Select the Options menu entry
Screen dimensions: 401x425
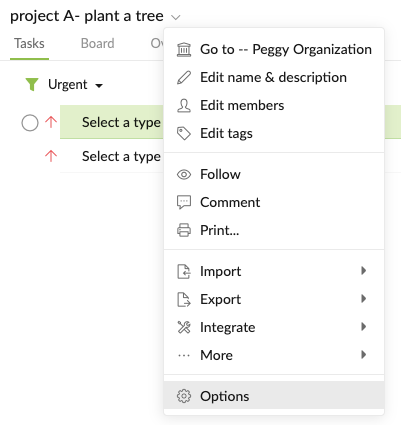[274, 395]
